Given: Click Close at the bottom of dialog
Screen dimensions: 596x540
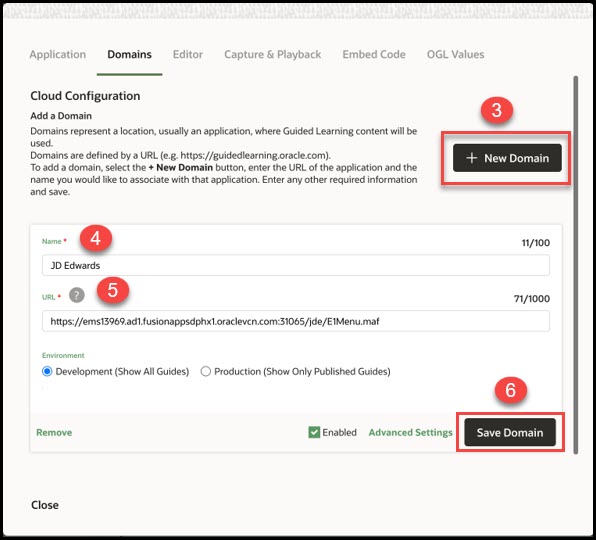Looking at the screenshot, I should tap(45, 505).
